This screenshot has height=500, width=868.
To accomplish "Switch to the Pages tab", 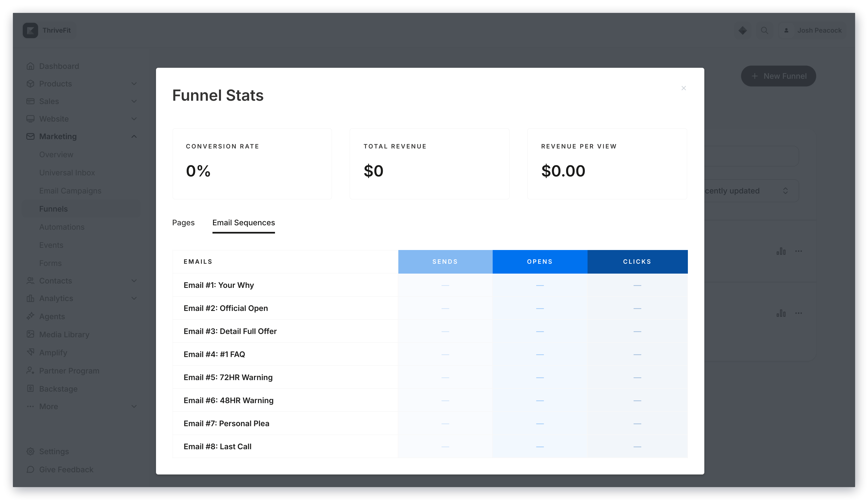I will (x=183, y=223).
